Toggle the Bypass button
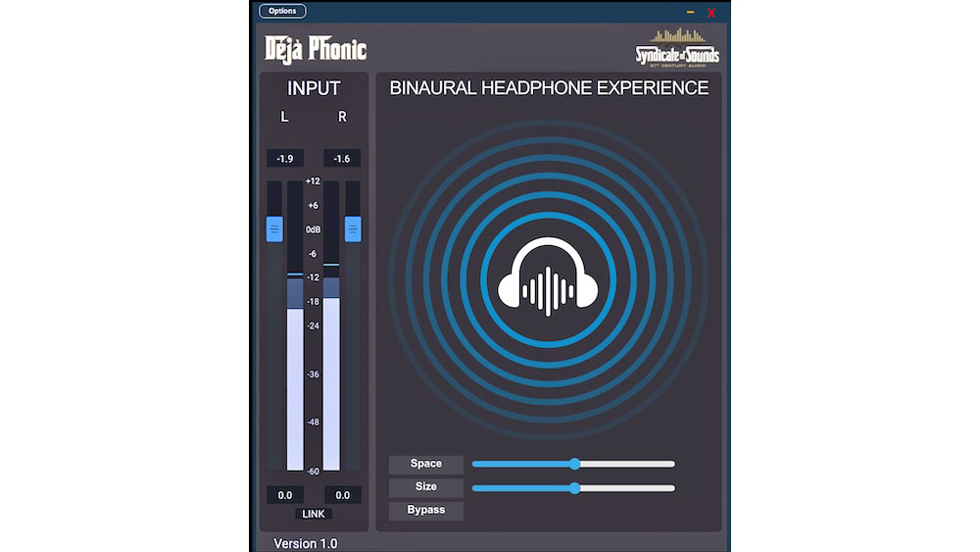The width and height of the screenshot is (980, 552). (425, 510)
